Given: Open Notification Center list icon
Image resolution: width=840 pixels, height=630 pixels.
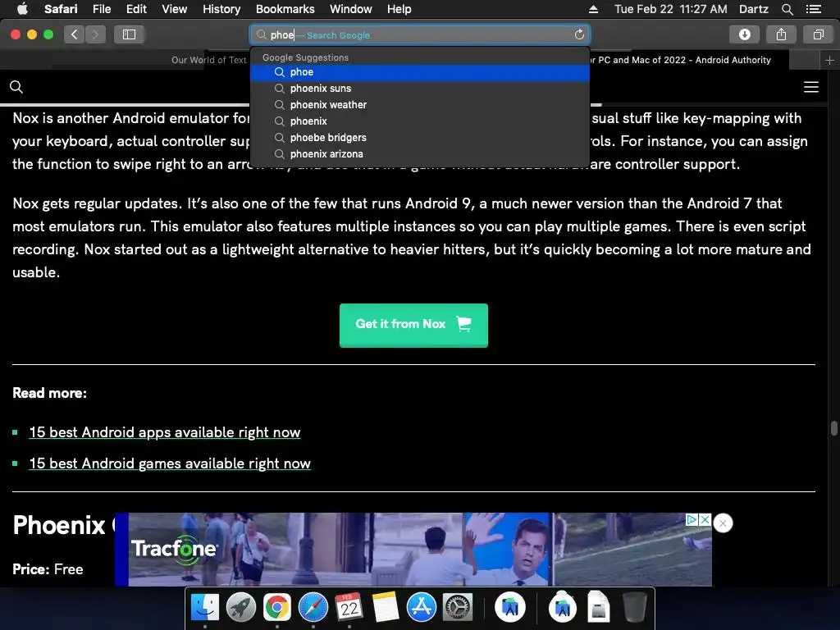Looking at the screenshot, I should click(813, 9).
